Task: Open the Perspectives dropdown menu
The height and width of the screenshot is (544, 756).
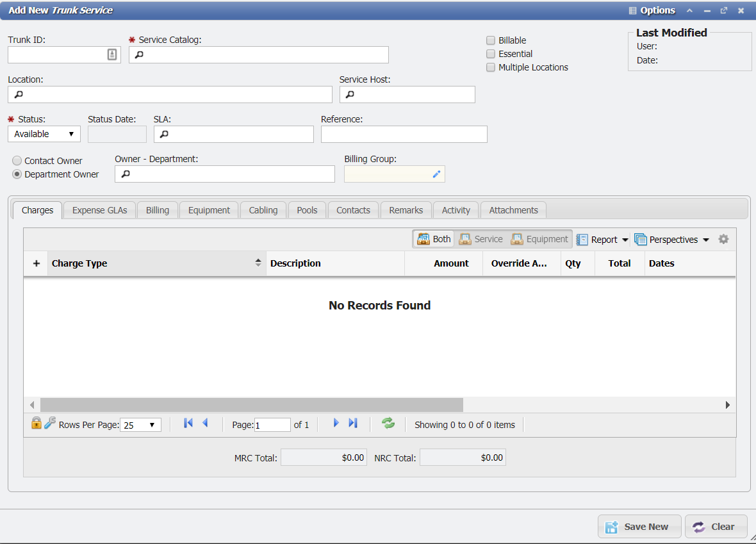Action: tap(672, 240)
